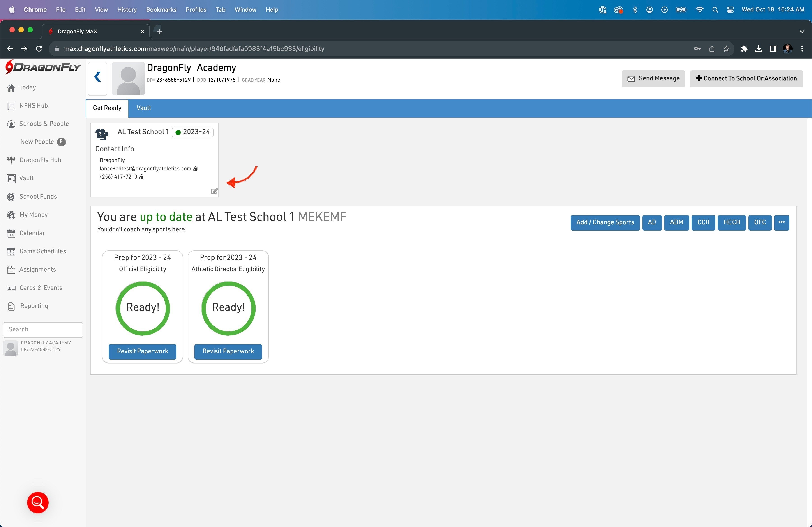Click Add / Change Sports button
The image size is (812, 527).
pos(605,222)
